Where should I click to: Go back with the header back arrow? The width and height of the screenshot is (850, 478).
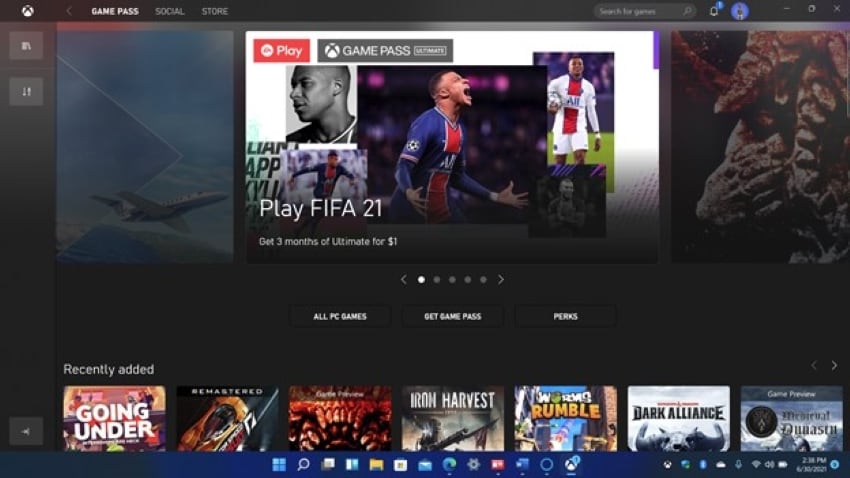point(69,11)
